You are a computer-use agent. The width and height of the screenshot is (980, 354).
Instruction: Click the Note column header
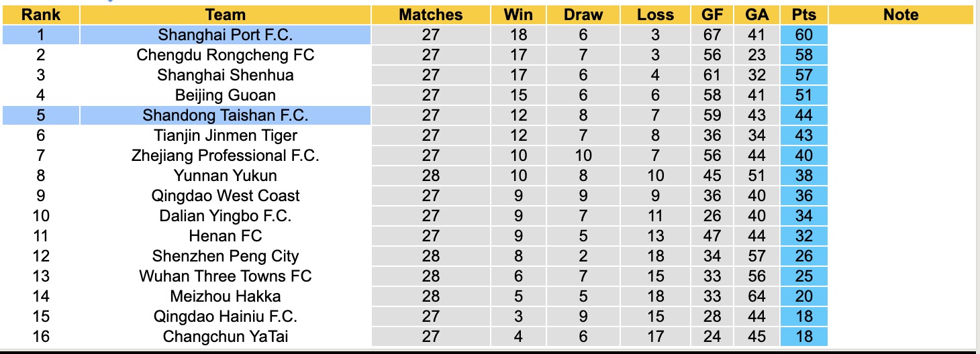(x=900, y=15)
